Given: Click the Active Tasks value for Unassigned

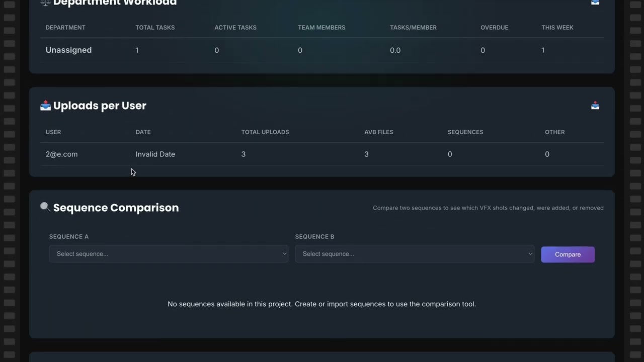Looking at the screenshot, I should coord(217,50).
